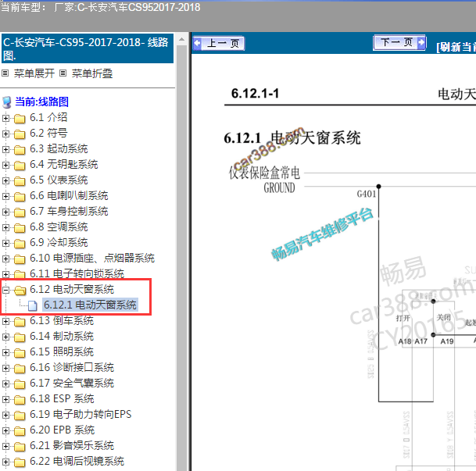
Task: Click the G401 ground label in diagram
Action: 366,194
